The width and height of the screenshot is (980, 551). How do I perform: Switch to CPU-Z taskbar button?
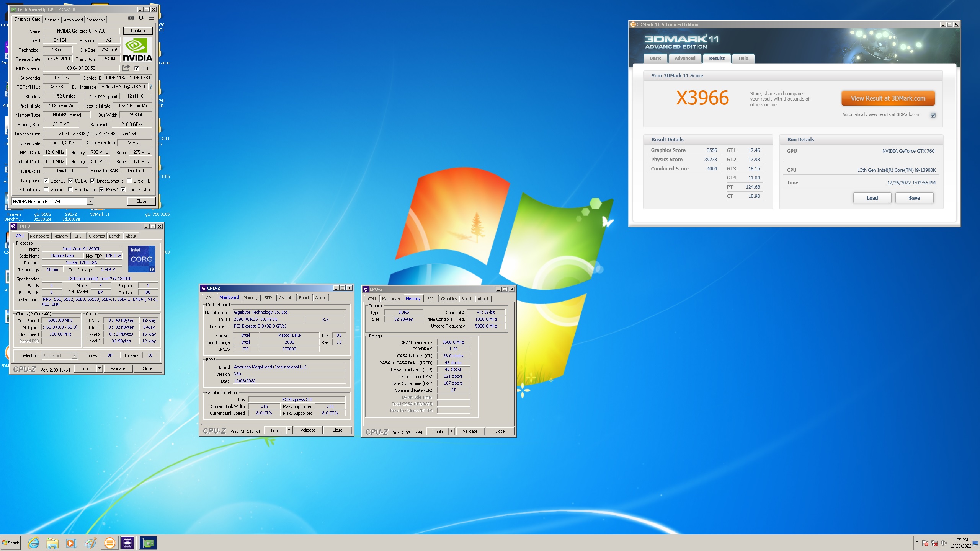(127, 543)
